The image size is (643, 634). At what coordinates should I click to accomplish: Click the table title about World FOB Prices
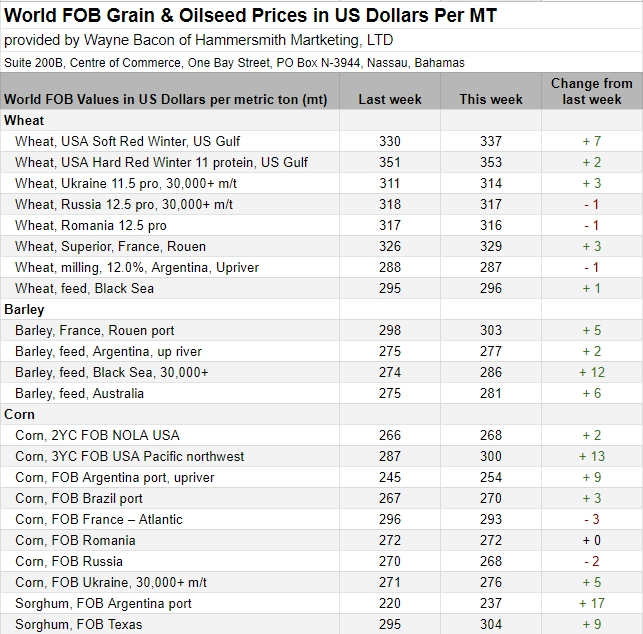pyautogui.click(x=250, y=17)
